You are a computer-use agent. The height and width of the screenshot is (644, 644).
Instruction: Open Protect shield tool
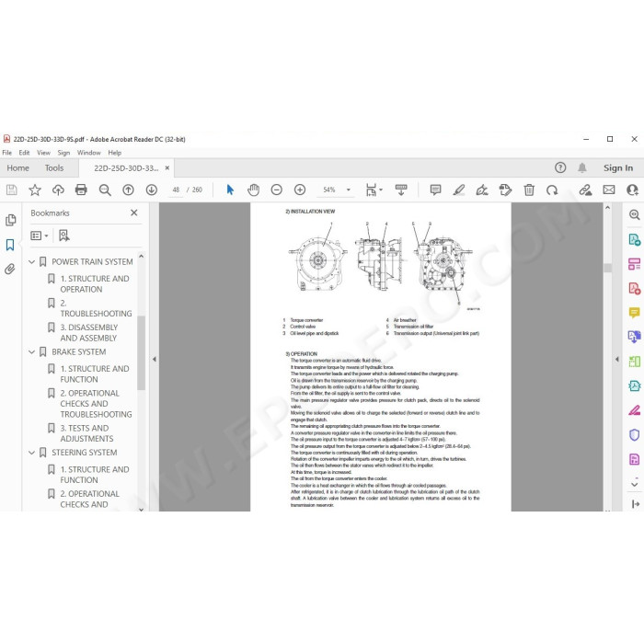click(x=635, y=434)
